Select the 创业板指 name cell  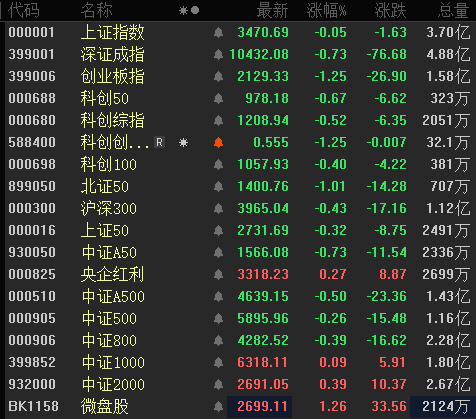click(x=113, y=77)
